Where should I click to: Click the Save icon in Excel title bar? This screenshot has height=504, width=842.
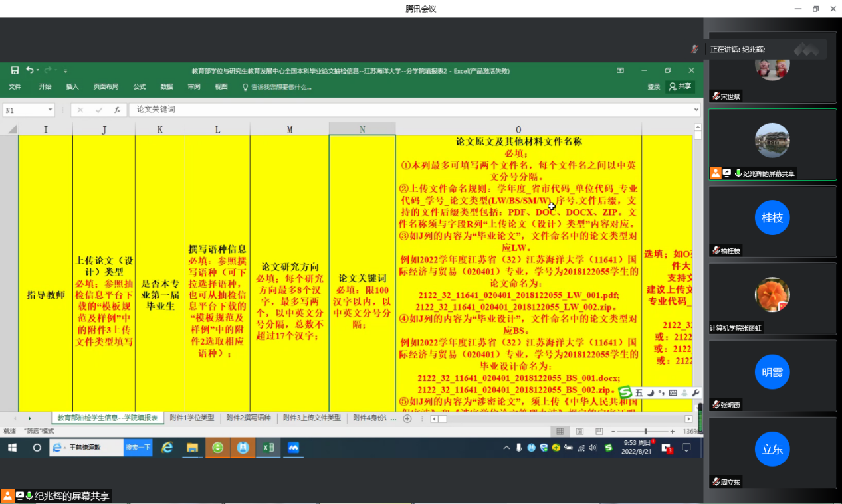pyautogui.click(x=15, y=70)
